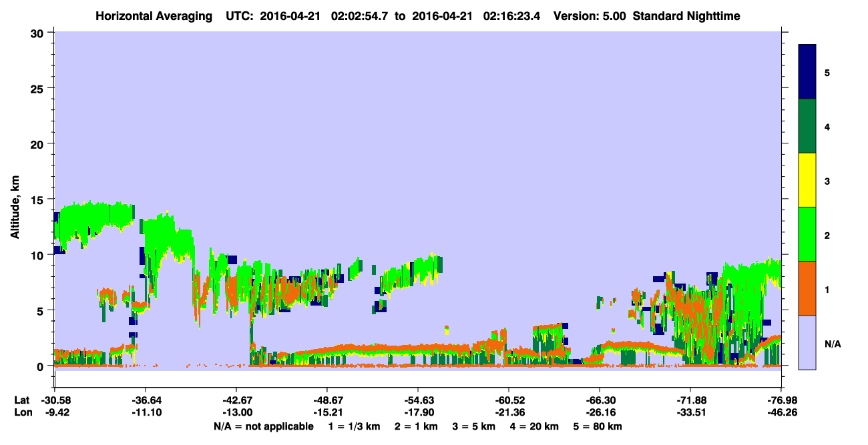Click the y-axis tick label 15
868x445 pixels.
point(39,199)
